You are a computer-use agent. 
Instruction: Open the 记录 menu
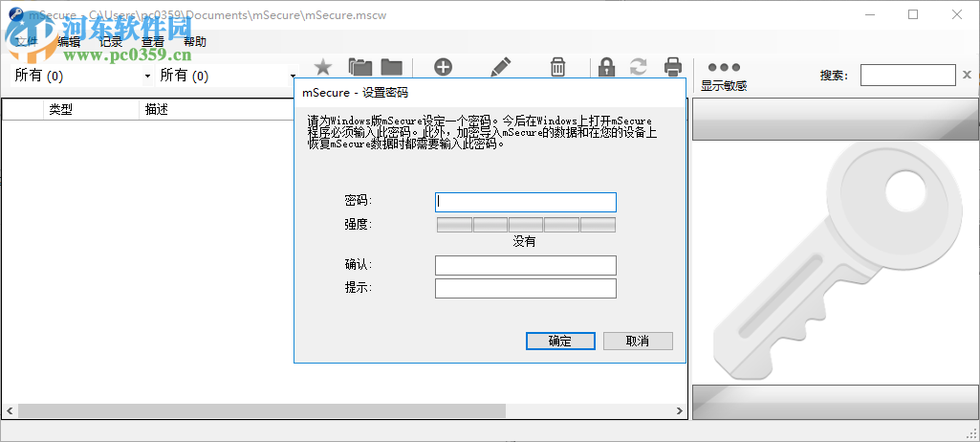coord(111,42)
